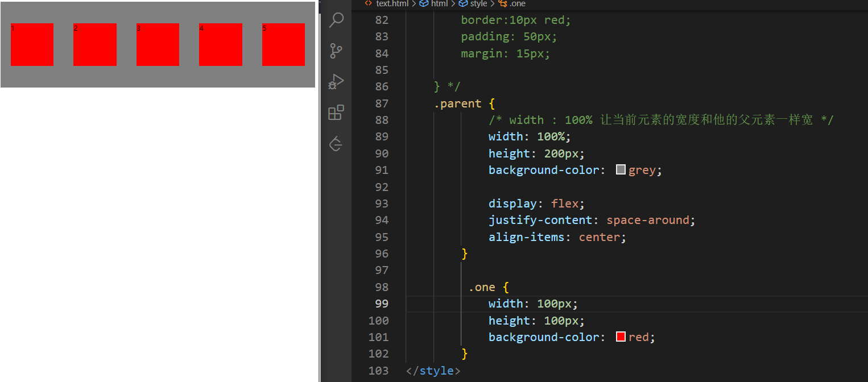Click the 'red' value on line 101

pyautogui.click(x=639, y=337)
